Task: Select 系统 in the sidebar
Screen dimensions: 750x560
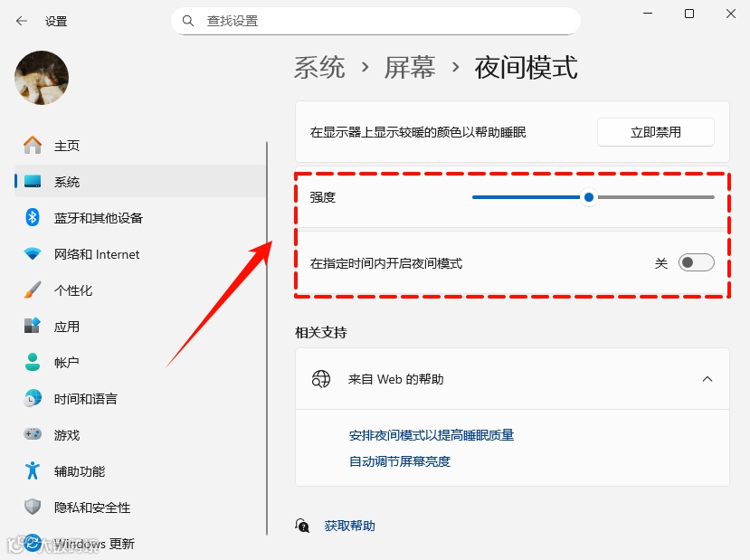Action: (x=140, y=181)
